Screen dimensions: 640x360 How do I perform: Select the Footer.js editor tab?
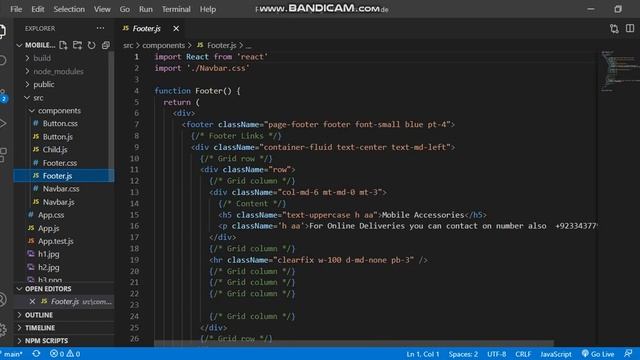pyautogui.click(x=146, y=29)
